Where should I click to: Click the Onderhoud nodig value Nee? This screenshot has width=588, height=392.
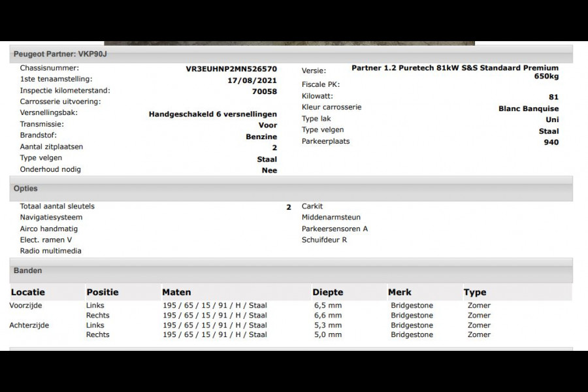click(268, 169)
